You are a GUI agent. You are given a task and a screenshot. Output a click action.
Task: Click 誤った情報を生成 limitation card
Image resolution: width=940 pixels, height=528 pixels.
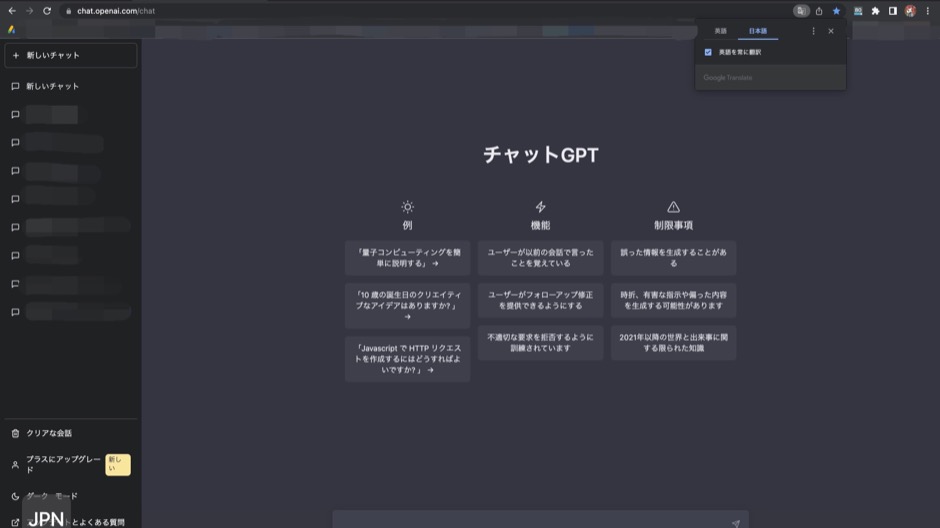674,258
